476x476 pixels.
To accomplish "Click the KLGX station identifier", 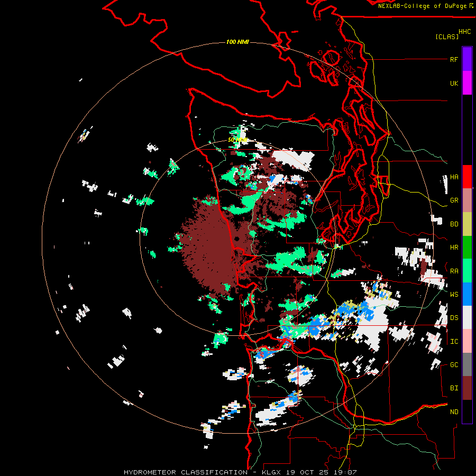I will [x=271, y=472].
